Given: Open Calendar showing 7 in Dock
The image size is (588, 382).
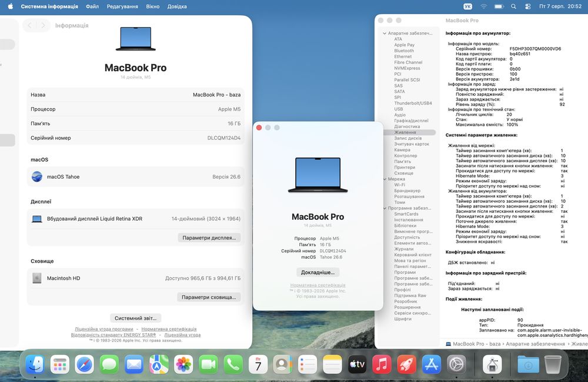Looking at the screenshot, I should coord(258,364).
